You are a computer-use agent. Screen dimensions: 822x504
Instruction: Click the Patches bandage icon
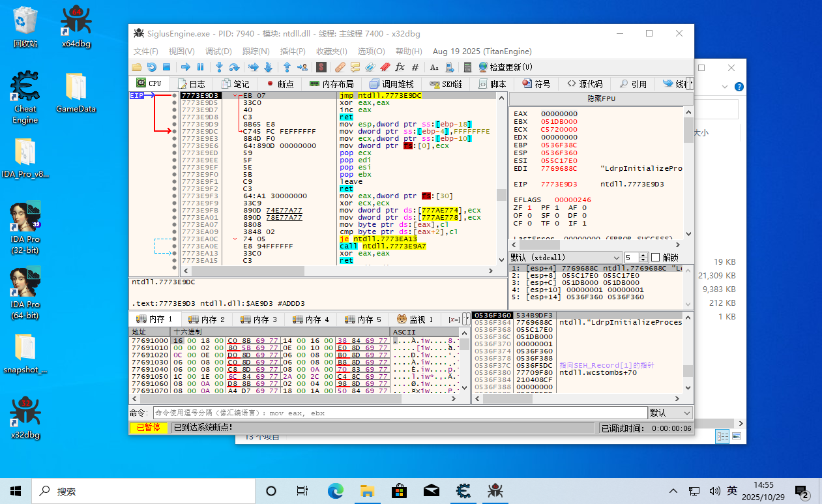click(x=340, y=67)
